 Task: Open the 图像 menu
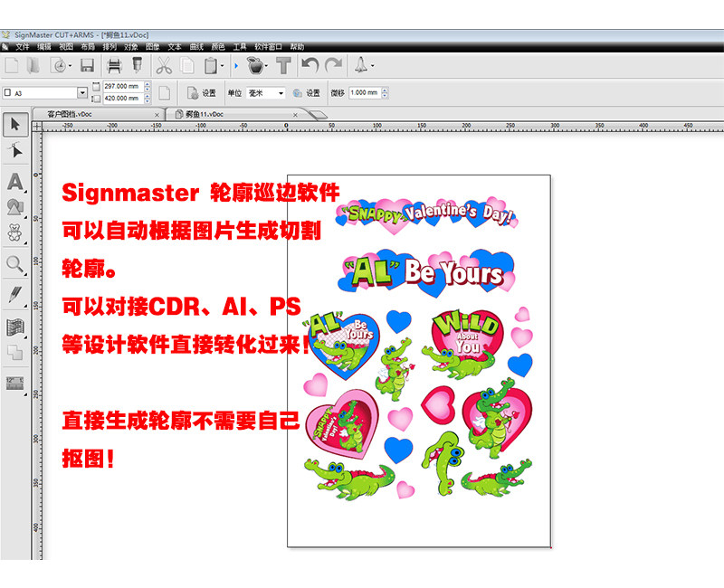(x=152, y=47)
